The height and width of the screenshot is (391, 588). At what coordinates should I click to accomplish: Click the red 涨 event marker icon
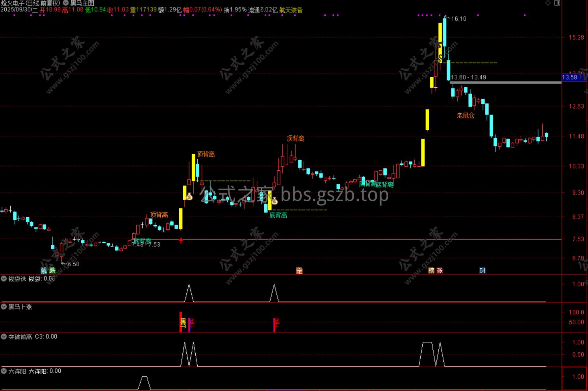[440, 270]
